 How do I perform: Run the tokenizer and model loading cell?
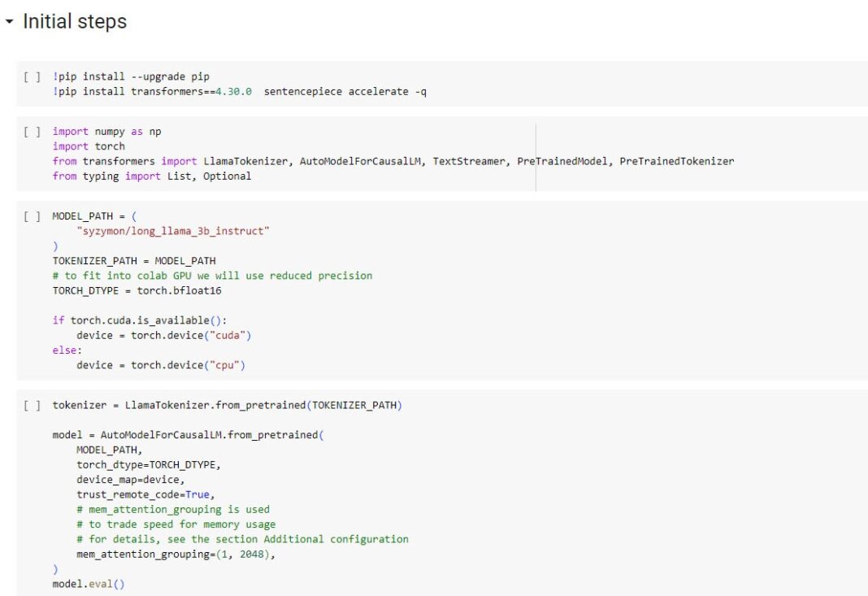(x=33, y=405)
